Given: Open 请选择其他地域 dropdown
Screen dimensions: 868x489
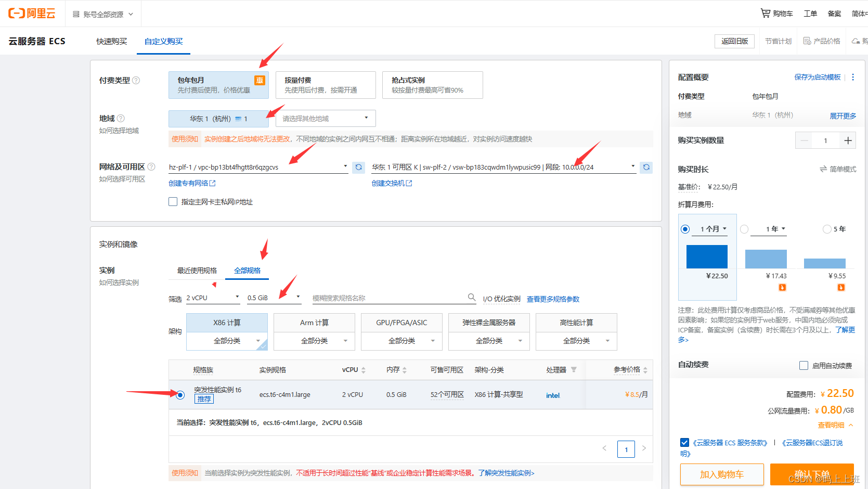Looking at the screenshot, I should point(326,119).
